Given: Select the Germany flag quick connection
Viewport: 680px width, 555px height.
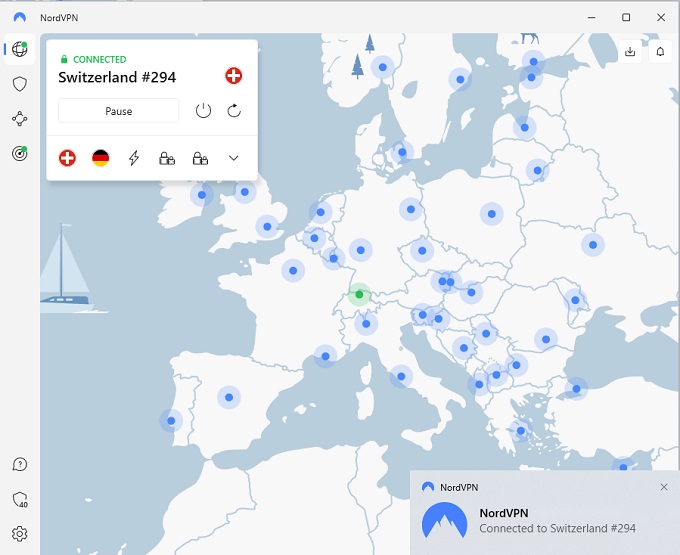Looking at the screenshot, I should click(101, 158).
